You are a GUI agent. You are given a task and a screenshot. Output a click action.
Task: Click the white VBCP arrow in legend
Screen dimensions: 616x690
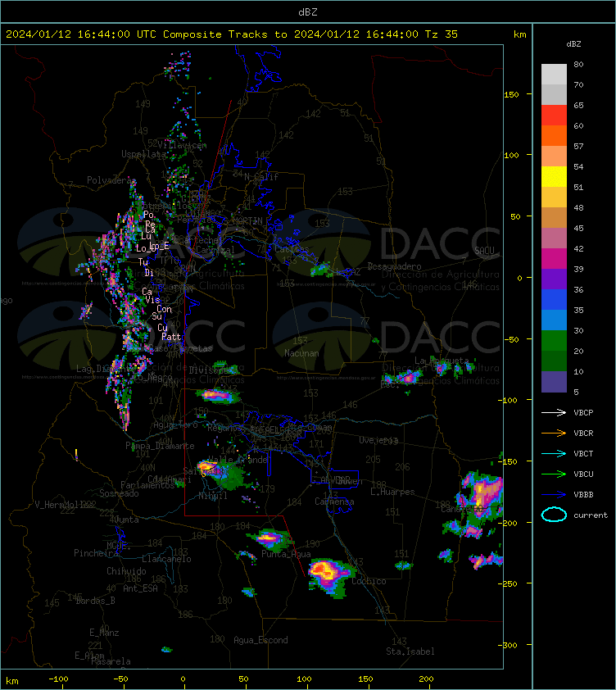pos(554,412)
